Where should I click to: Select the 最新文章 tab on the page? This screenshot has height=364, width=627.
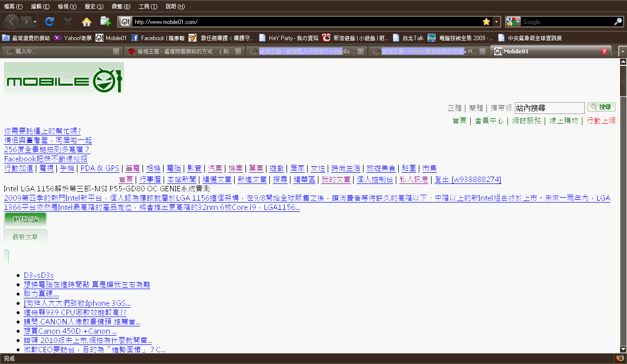point(25,237)
